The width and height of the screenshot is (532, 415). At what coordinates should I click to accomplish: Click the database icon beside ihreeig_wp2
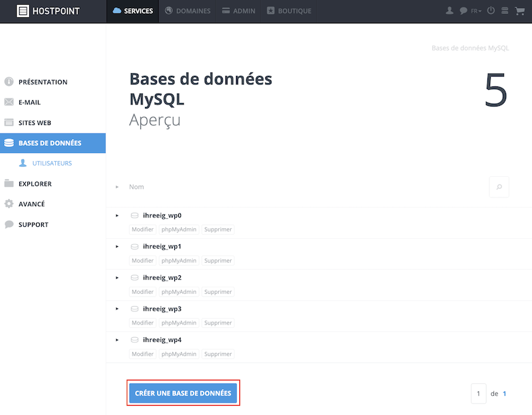pos(135,278)
